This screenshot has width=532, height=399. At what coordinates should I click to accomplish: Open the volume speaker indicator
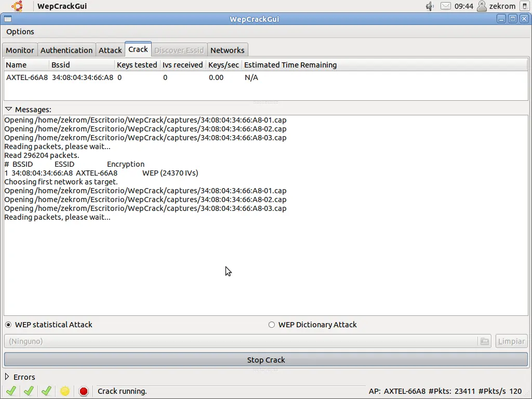point(430,6)
